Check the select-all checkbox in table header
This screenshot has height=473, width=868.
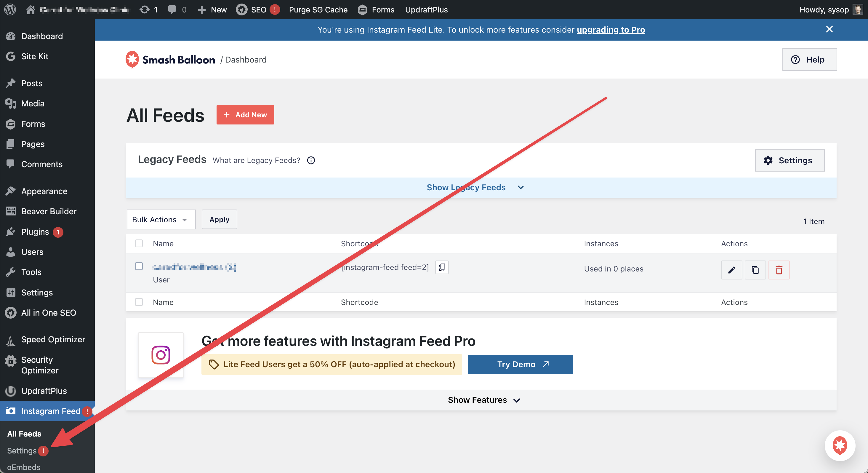click(139, 243)
